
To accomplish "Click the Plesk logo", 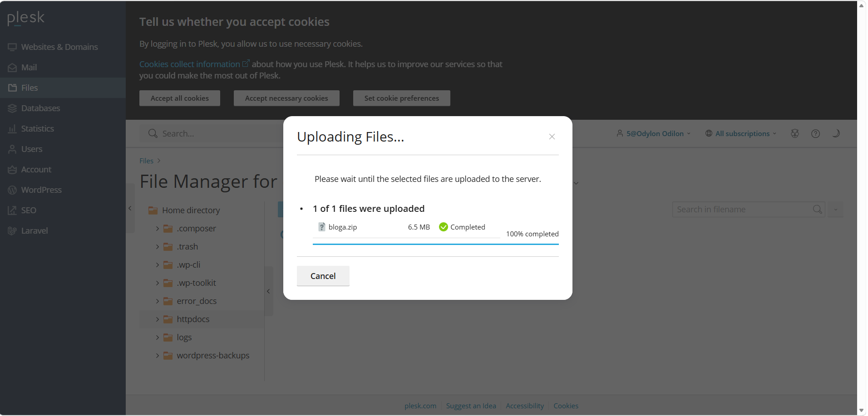I will point(26,18).
